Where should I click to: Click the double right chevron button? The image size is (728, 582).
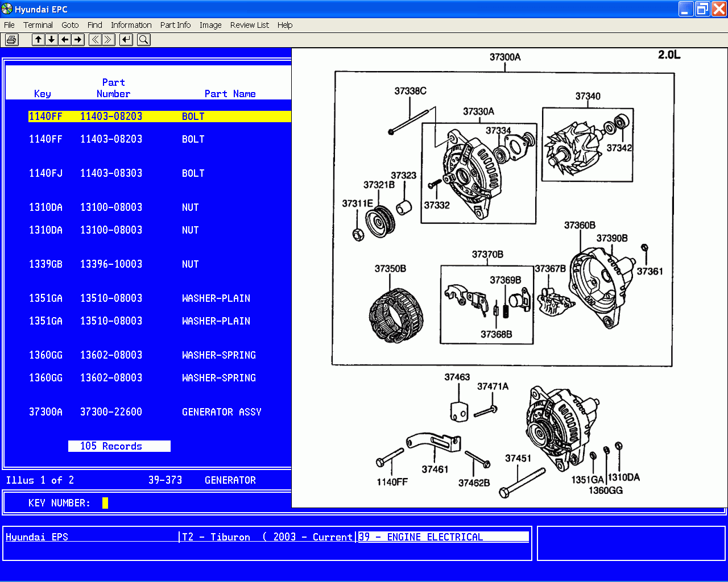click(x=109, y=40)
